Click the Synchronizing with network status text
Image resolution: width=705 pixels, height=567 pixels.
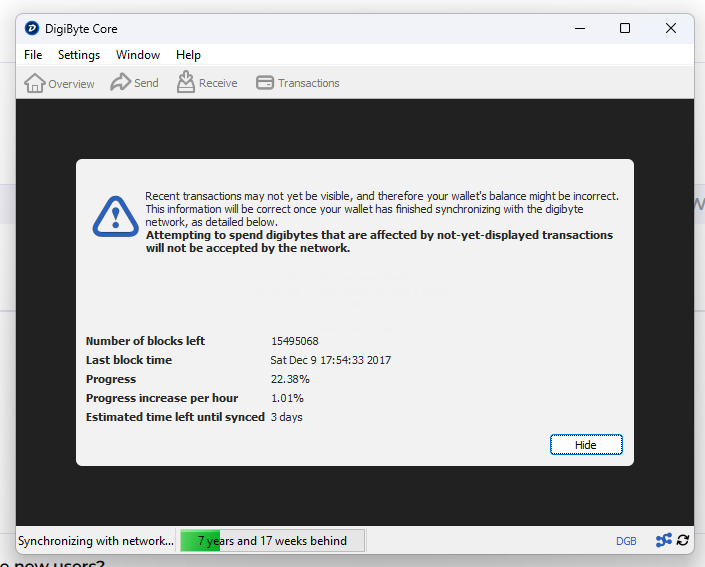tap(96, 540)
